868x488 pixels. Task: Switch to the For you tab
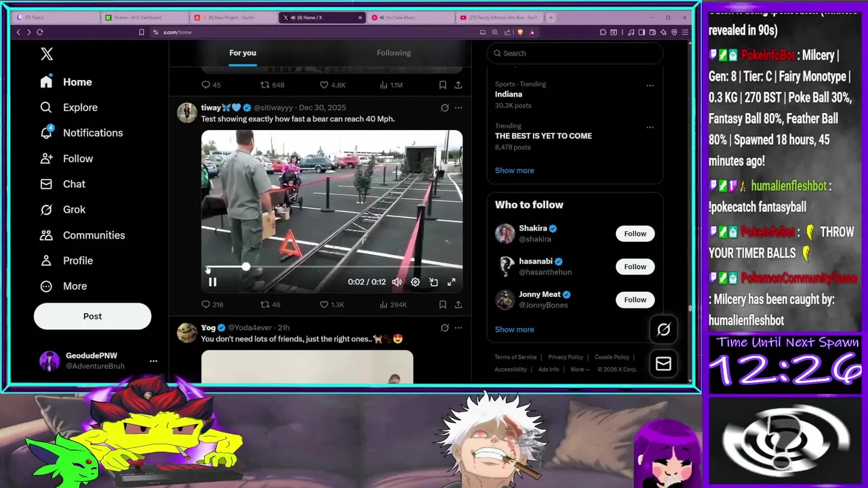[x=243, y=53]
